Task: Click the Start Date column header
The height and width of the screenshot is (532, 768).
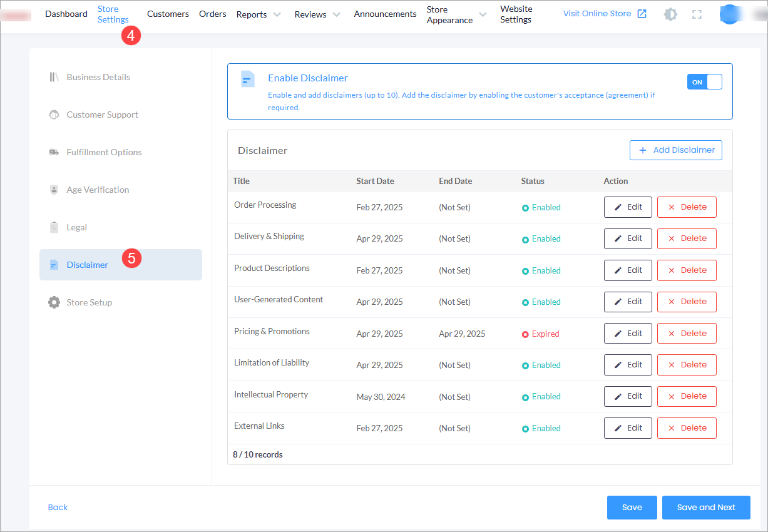Action: [x=375, y=181]
